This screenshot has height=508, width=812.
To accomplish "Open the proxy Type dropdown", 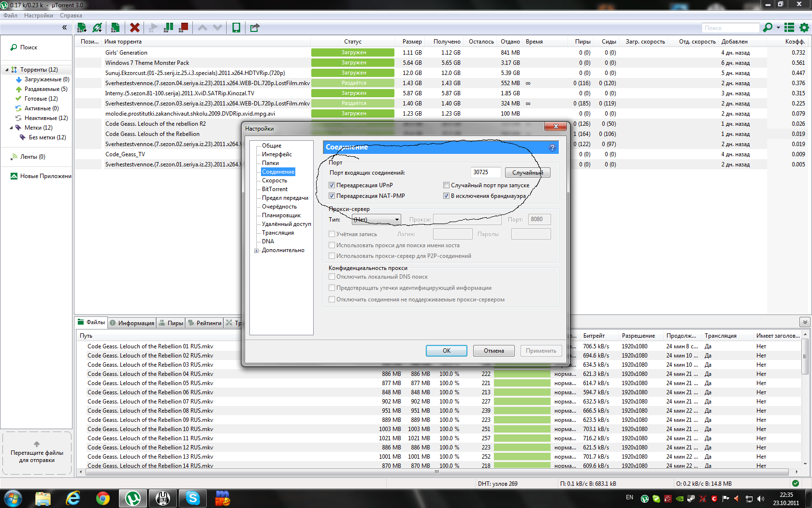I will tap(377, 220).
